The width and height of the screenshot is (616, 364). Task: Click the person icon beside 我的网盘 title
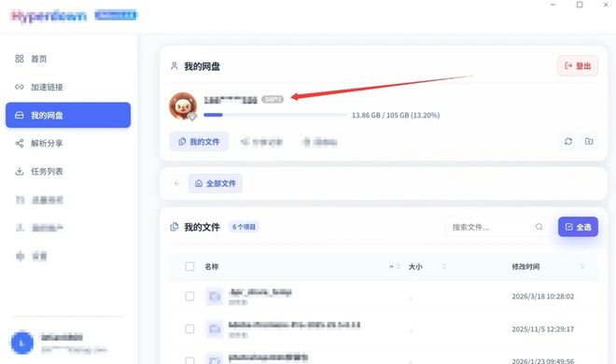174,66
